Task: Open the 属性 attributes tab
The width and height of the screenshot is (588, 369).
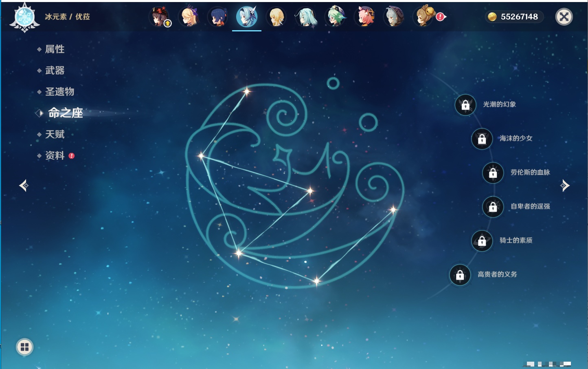Action: (x=55, y=49)
